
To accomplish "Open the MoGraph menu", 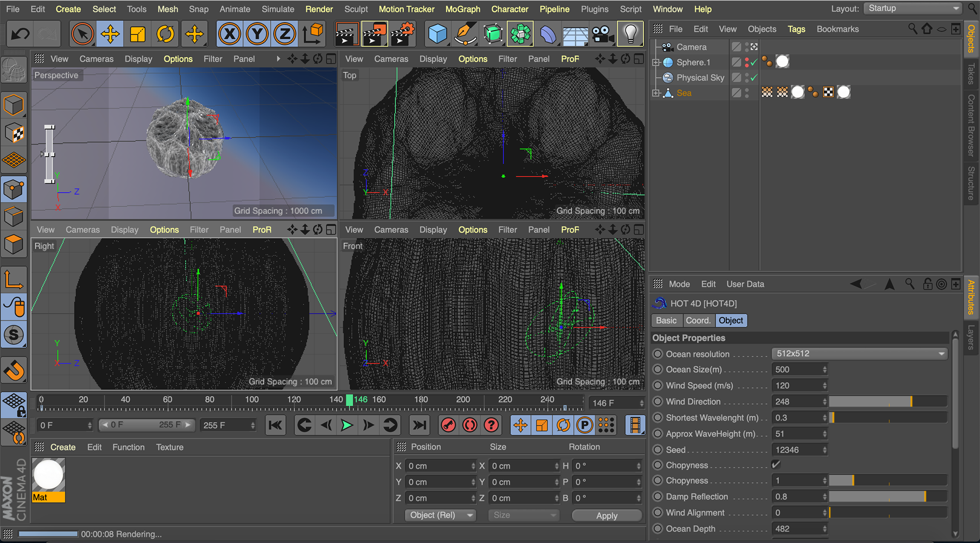I will [x=462, y=9].
